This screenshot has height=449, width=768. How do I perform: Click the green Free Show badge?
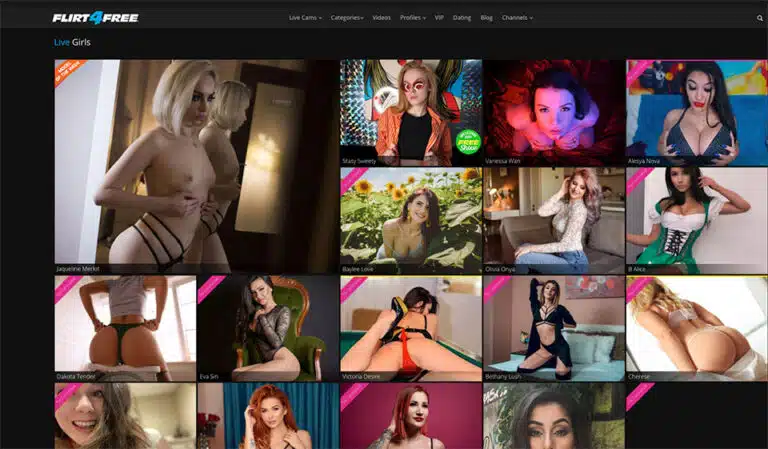(468, 141)
